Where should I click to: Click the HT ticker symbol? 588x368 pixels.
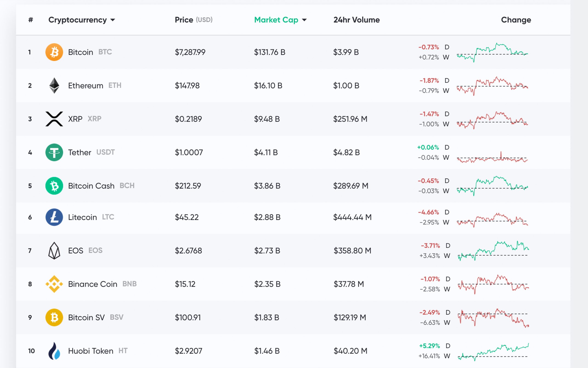[123, 351]
